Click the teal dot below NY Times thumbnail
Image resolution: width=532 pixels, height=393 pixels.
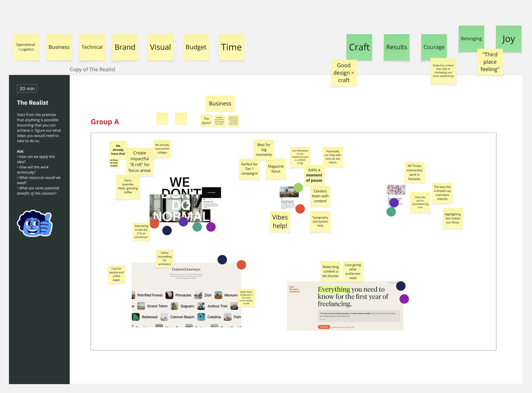[x=391, y=212]
